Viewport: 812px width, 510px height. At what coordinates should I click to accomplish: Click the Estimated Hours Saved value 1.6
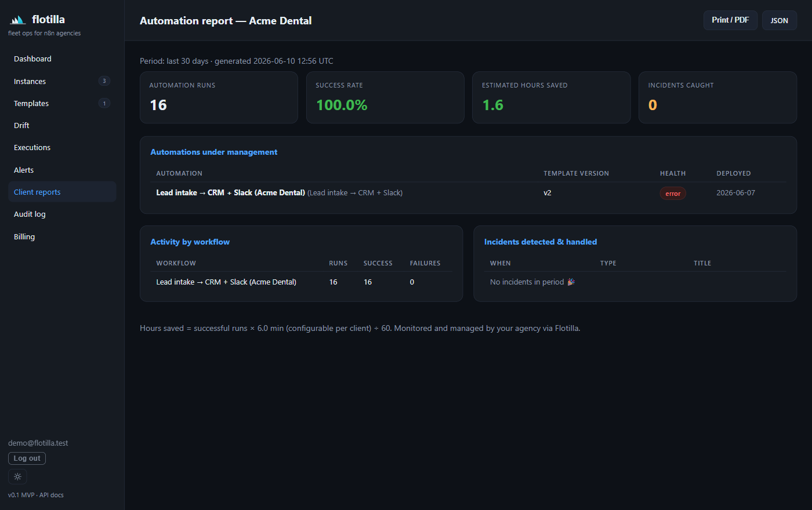click(x=493, y=105)
